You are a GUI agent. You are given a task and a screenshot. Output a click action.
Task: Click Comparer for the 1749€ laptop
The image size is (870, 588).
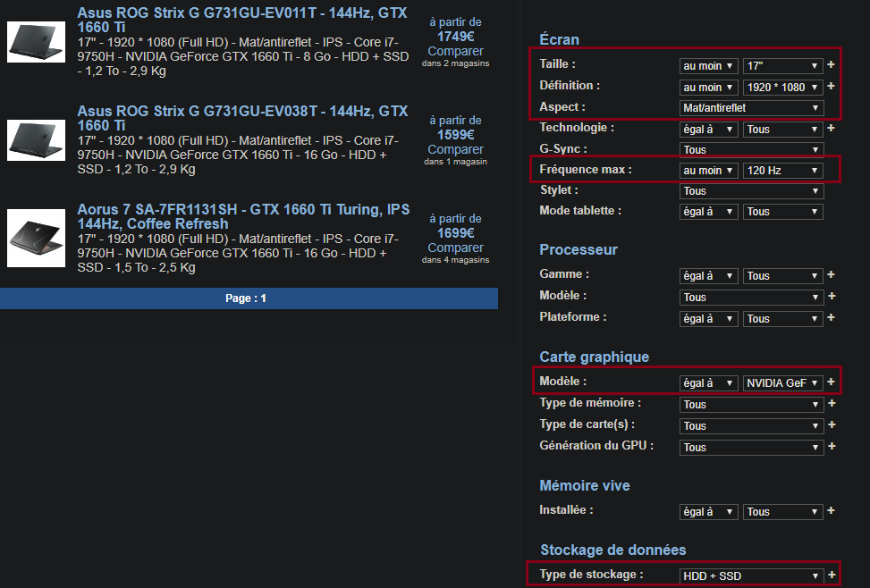click(455, 51)
